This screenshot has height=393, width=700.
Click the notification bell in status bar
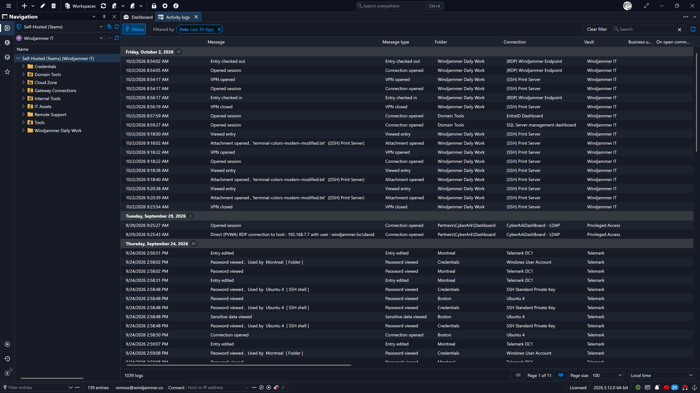(x=657, y=388)
